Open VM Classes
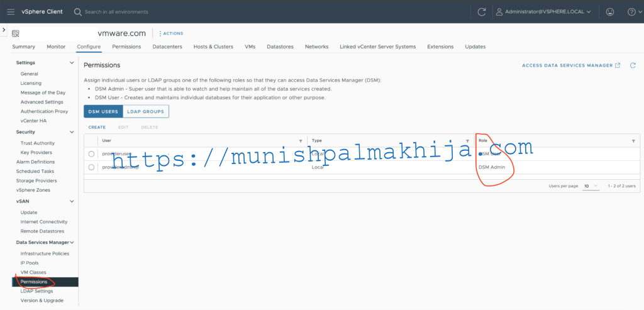The height and width of the screenshot is (310, 644). (x=33, y=272)
